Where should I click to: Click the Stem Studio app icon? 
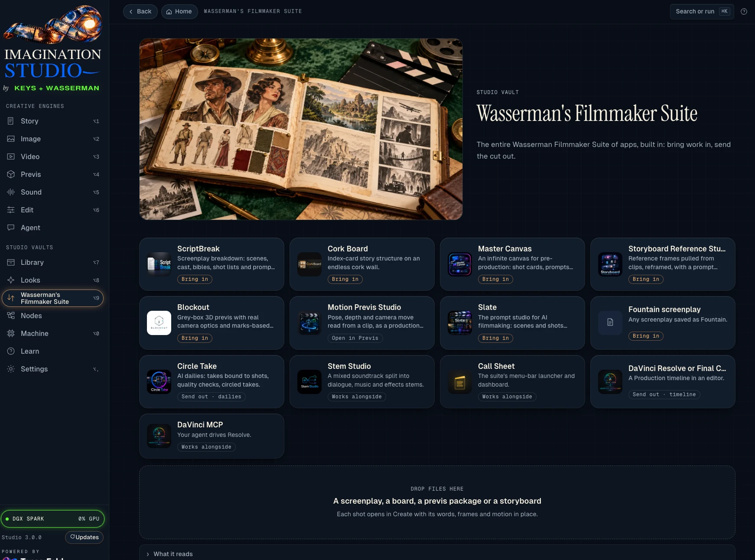(309, 382)
